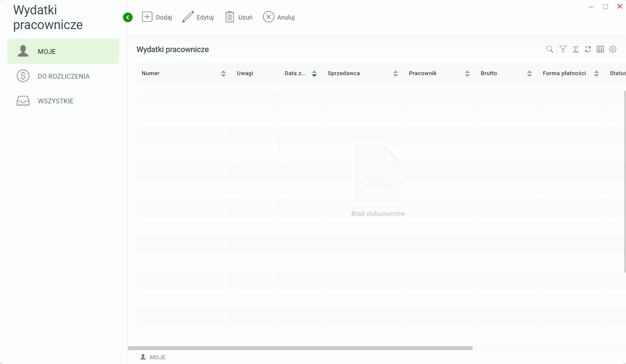The height and width of the screenshot is (364, 626).
Task: Open the search magnifier icon
Action: 549,50
